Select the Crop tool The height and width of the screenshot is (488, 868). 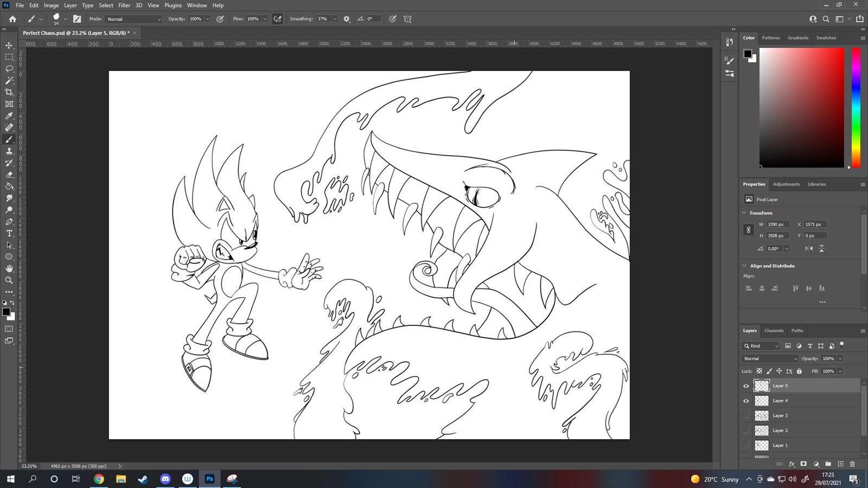pos(9,92)
